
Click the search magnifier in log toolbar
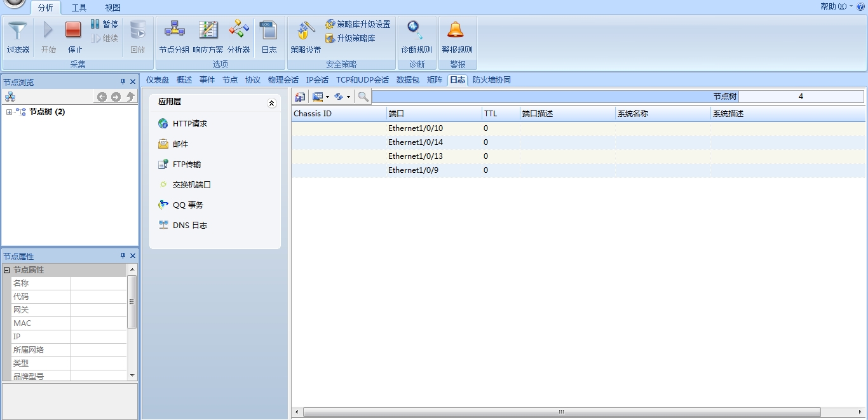[363, 97]
